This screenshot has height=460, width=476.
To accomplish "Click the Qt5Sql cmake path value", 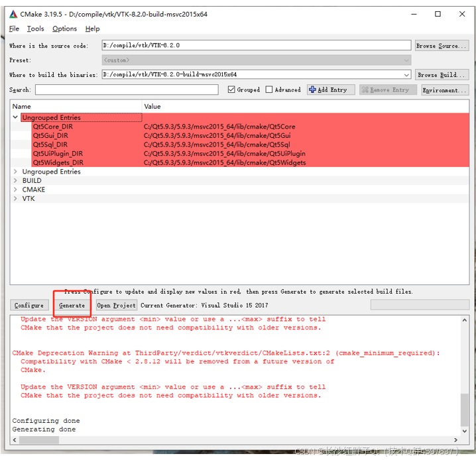I will pos(217,144).
